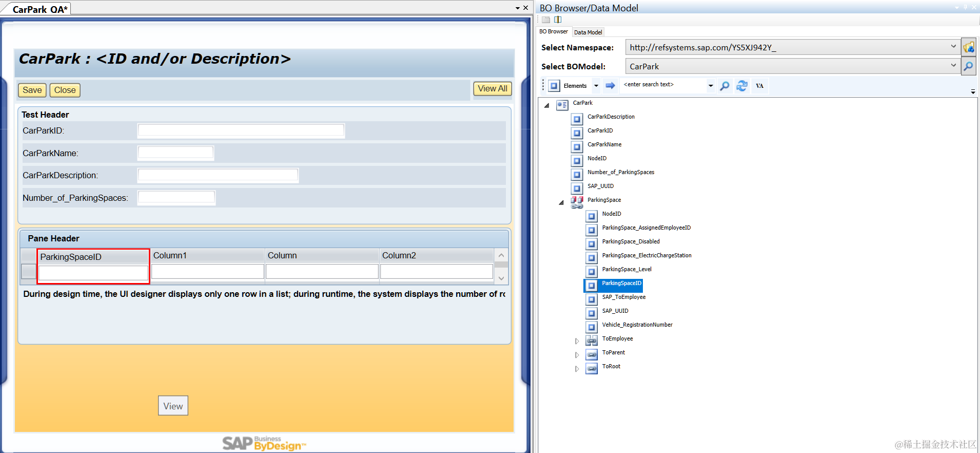Open the Elements filter dropdown arrow

click(596, 86)
